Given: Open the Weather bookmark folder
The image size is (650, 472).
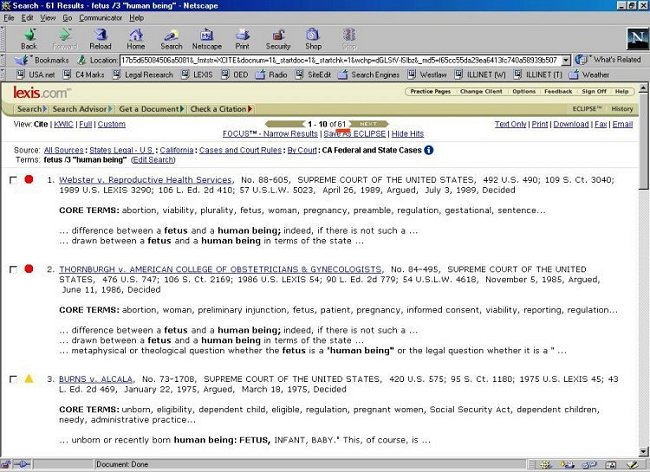Looking at the screenshot, I should click(589, 75).
